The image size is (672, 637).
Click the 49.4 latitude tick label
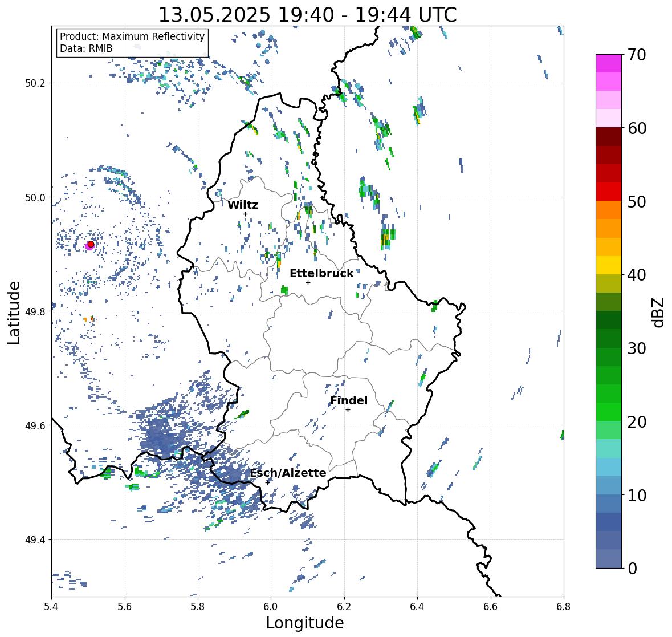35,540
